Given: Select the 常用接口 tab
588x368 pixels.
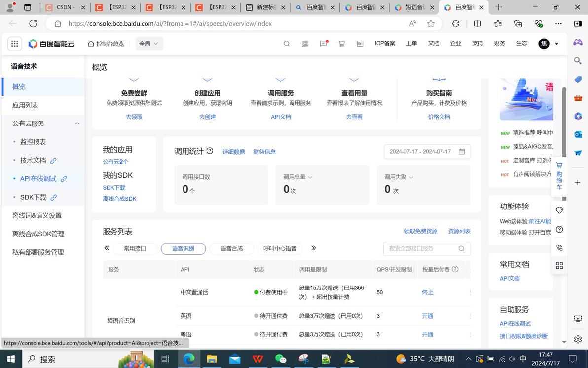Looking at the screenshot, I should pyautogui.click(x=135, y=248).
